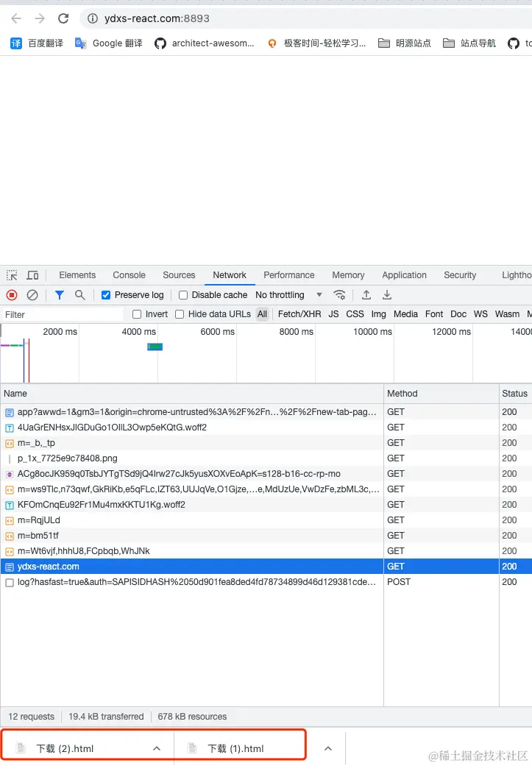532x766 pixels.
Task: Select the m=_b,_tp request row
Action: click(x=266, y=443)
